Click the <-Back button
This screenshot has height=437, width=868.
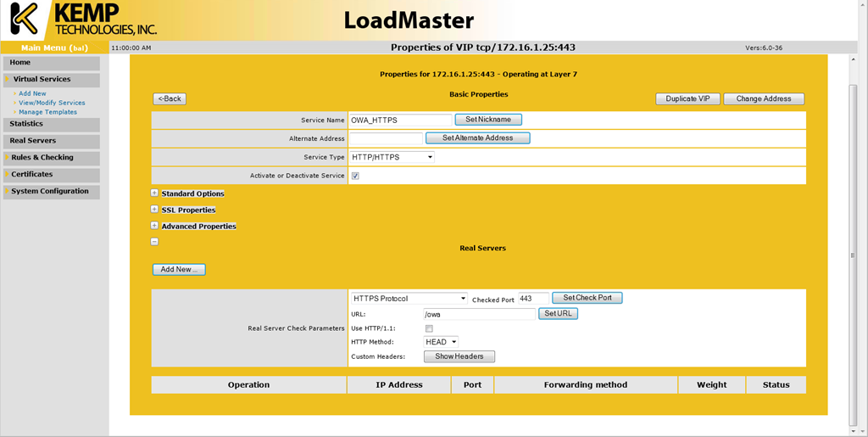pos(170,98)
